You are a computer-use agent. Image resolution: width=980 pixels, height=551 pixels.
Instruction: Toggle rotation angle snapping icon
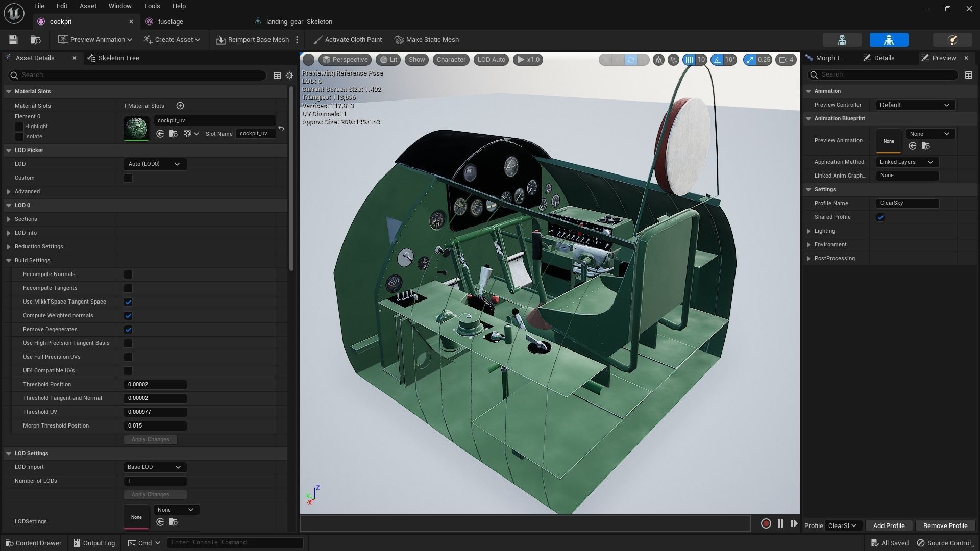718,60
